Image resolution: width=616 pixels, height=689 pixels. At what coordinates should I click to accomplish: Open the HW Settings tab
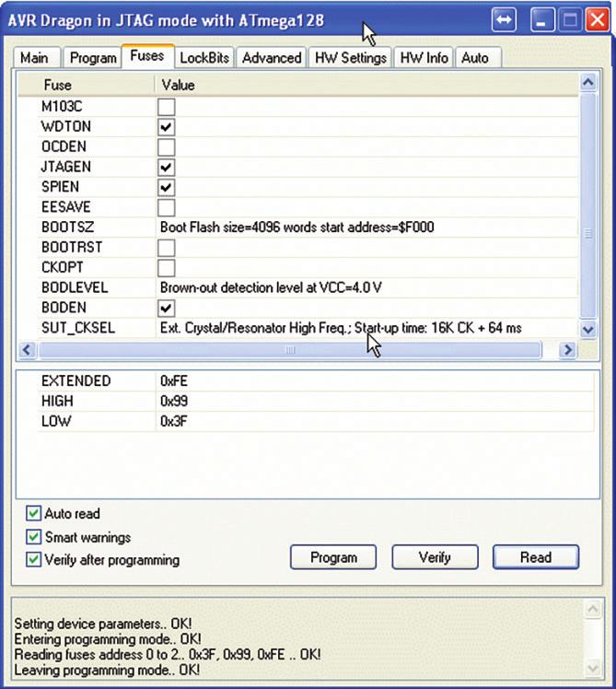click(x=351, y=57)
